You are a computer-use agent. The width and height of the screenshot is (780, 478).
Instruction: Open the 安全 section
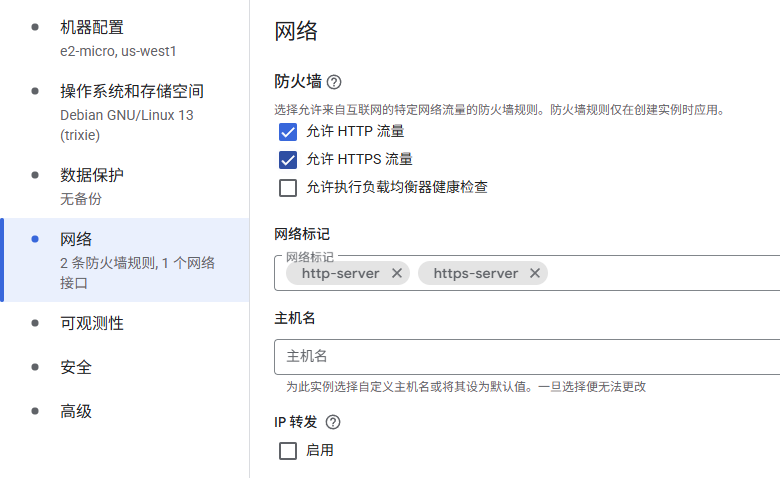(x=76, y=367)
